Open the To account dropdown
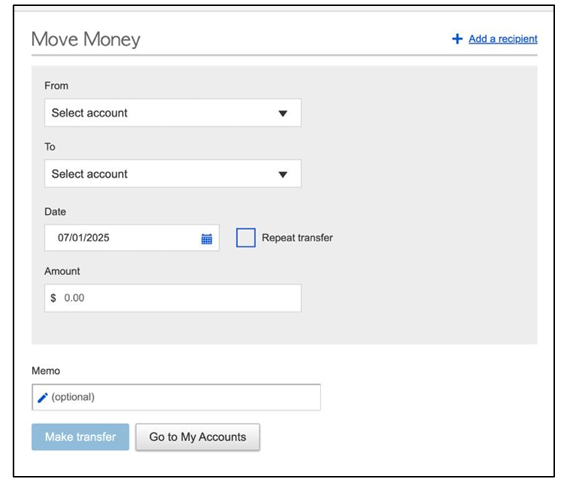567x485 pixels. click(x=173, y=174)
